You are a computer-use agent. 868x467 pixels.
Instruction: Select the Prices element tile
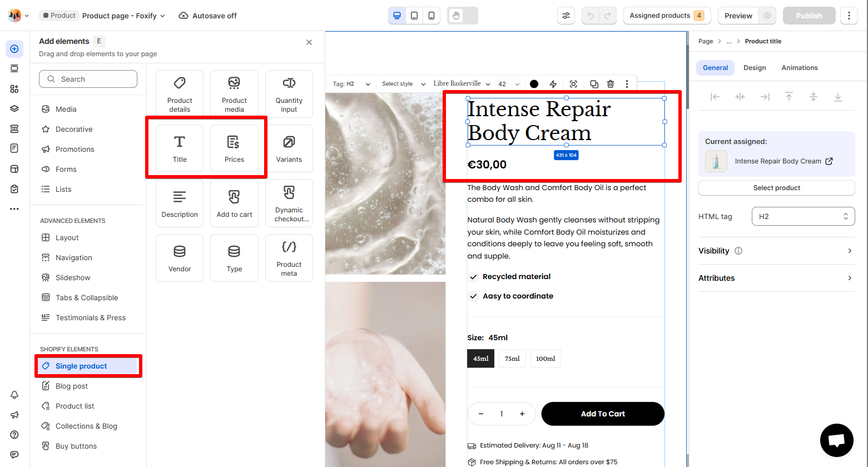pos(234,148)
